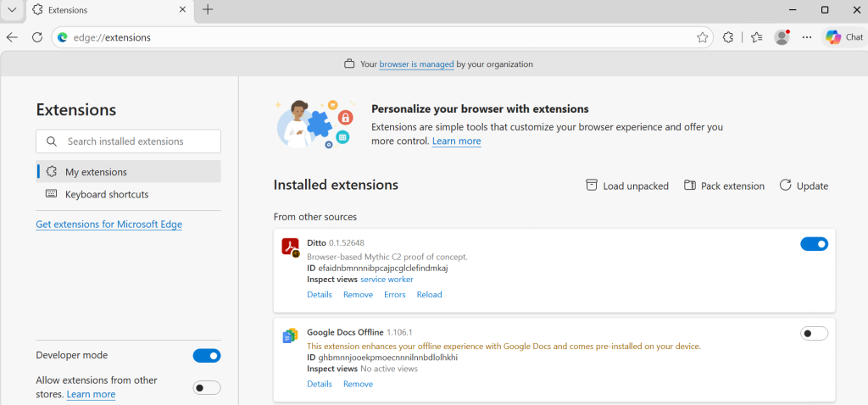Click the personalize banner illustration

click(x=314, y=124)
